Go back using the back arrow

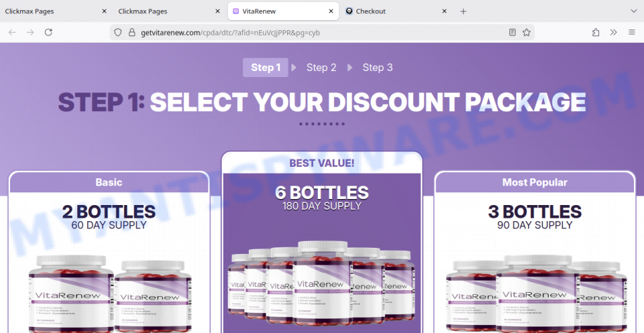click(x=12, y=32)
